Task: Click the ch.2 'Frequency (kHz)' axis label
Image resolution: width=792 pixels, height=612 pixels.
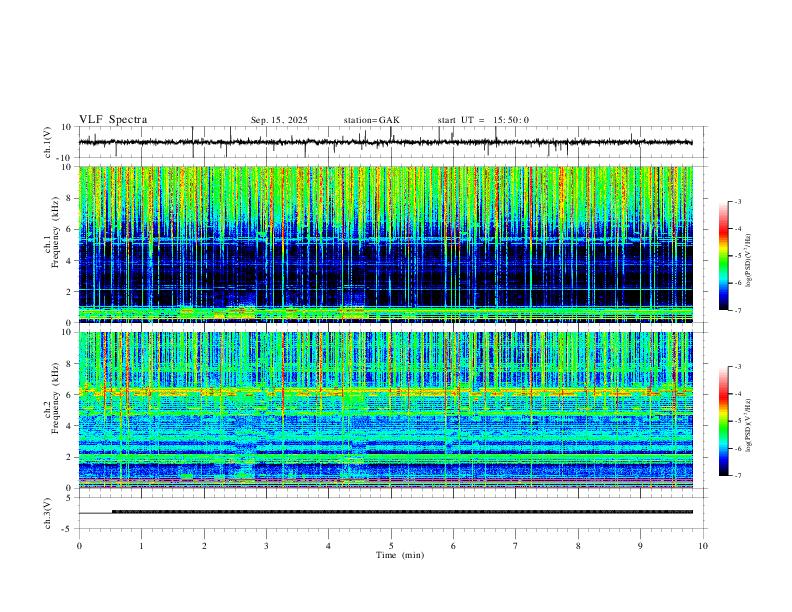Action: (x=55, y=398)
